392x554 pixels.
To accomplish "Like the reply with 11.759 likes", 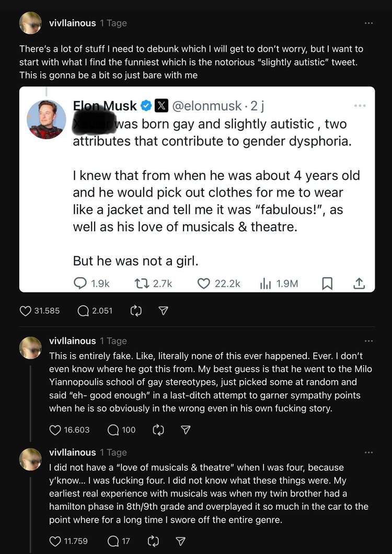I will [55, 541].
